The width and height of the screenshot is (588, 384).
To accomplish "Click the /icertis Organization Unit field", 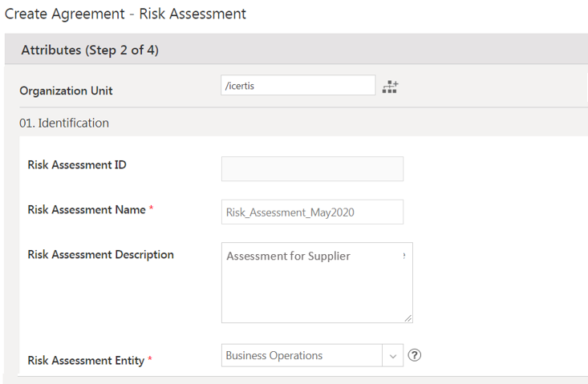I will [298, 86].
